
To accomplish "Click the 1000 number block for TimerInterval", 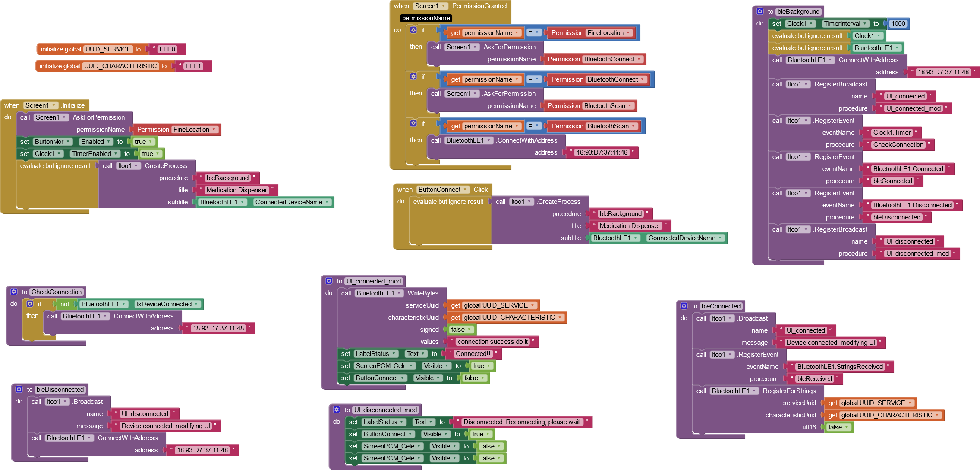I will pos(898,24).
